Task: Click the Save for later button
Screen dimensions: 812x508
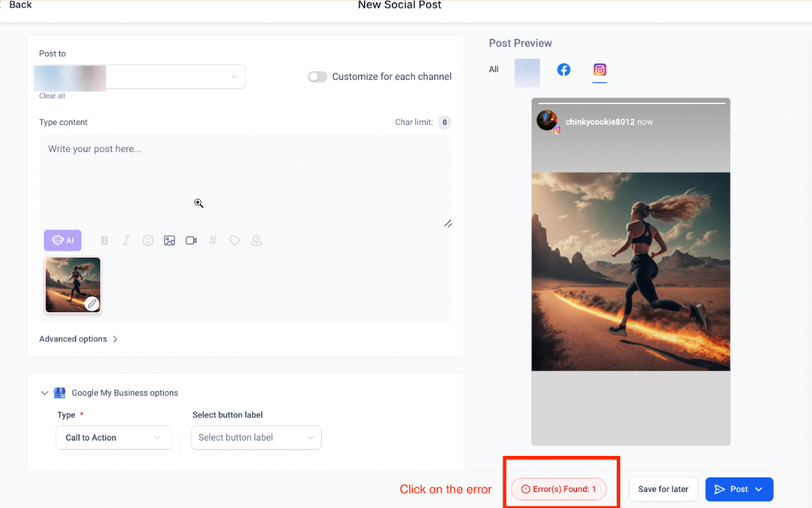Action: (x=663, y=489)
